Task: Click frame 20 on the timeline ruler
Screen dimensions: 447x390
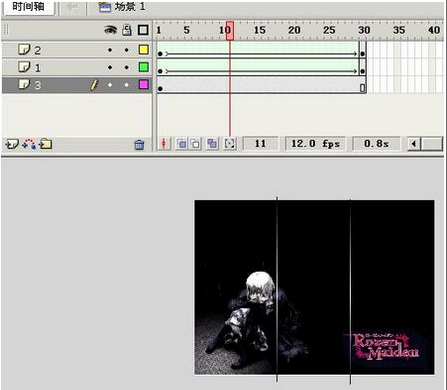Action: point(294,30)
